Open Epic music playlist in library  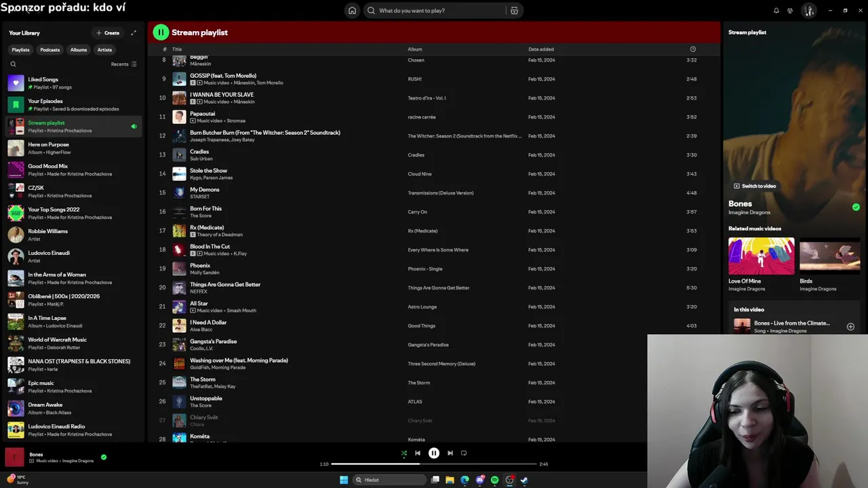tap(73, 386)
